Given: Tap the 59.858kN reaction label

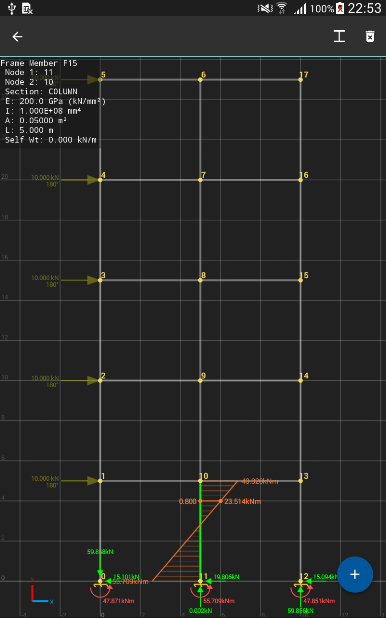Looking at the screenshot, I should pos(100,551).
